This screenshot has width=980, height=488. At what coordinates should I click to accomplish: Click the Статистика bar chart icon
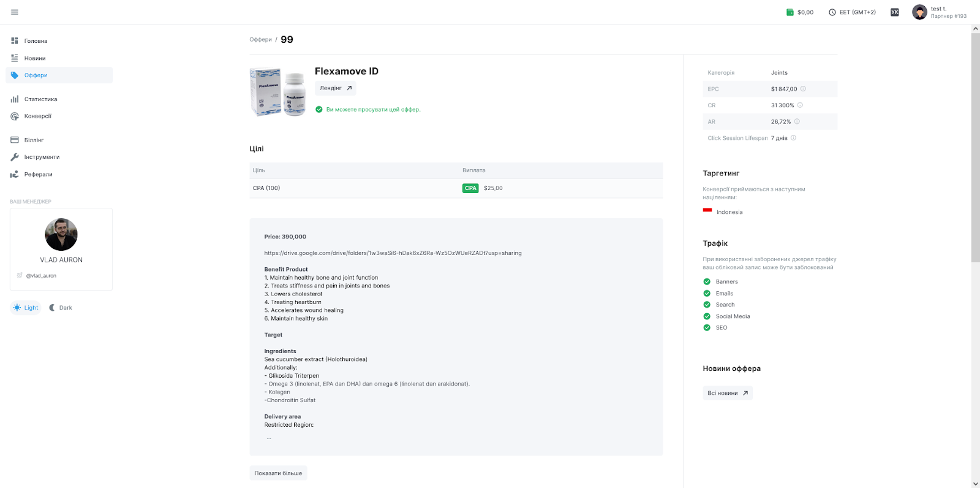(15, 99)
